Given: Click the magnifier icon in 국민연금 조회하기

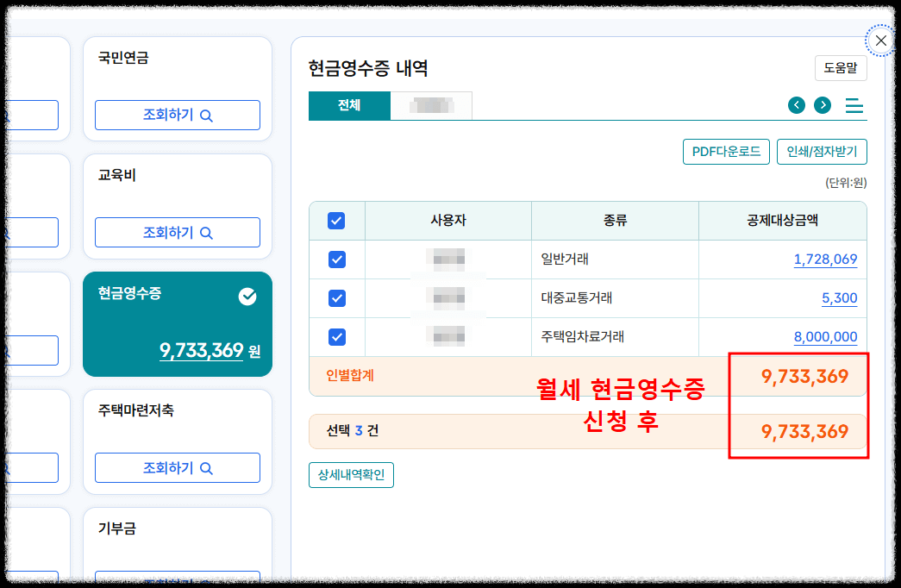Looking at the screenshot, I should [206, 115].
